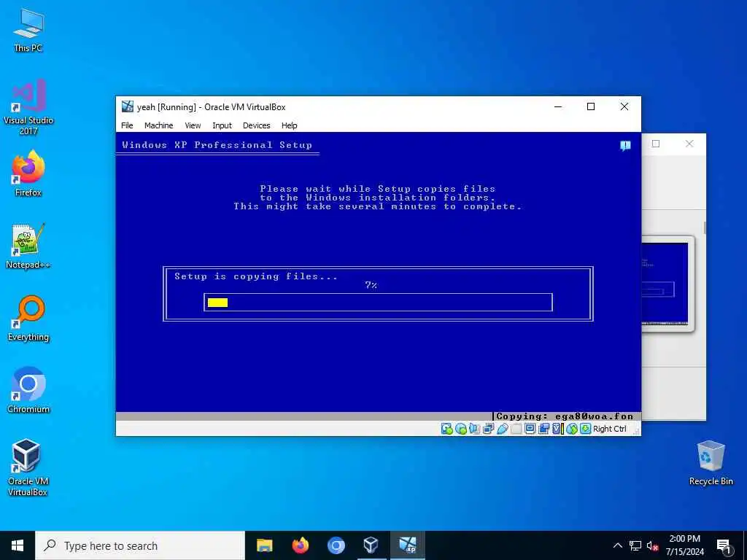The image size is (747, 560).
Task: Click the 'Setup is copying files...' text
Action: [x=256, y=276]
